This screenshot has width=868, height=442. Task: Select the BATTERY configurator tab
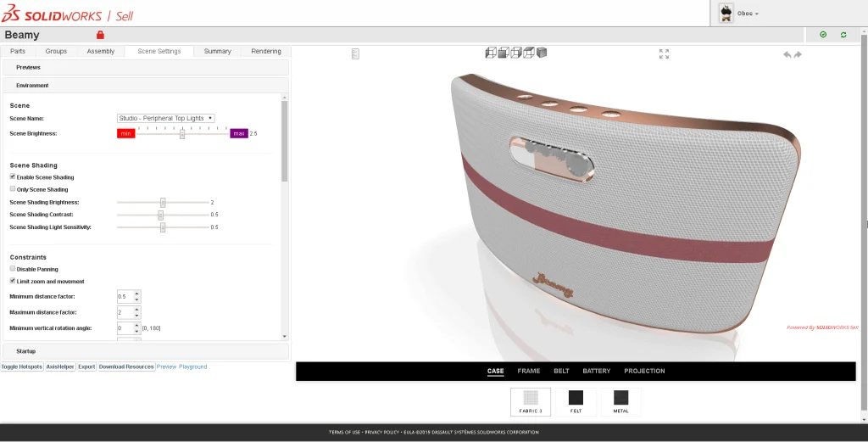[596, 371]
